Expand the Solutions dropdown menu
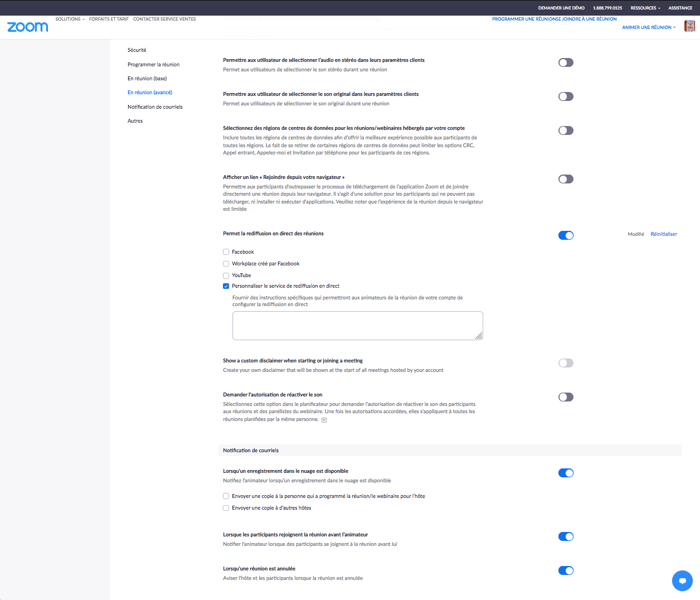Image resolution: width=700 pixels, height=600 pixels. point(70,19)
